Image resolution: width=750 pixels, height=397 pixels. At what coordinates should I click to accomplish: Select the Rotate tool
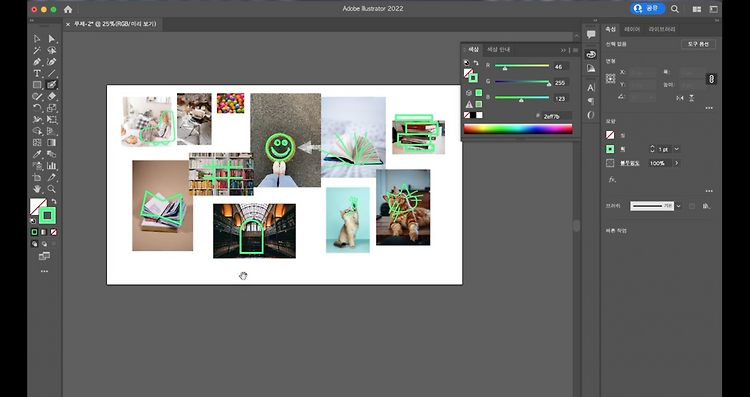click(37, 108)
